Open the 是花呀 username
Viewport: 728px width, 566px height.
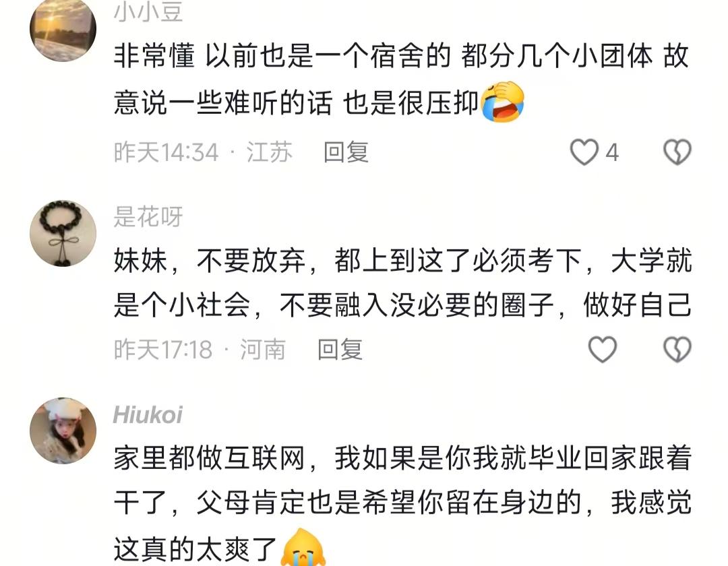tap(148, 217)
